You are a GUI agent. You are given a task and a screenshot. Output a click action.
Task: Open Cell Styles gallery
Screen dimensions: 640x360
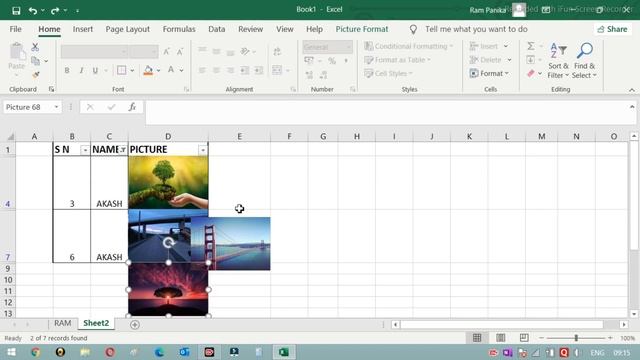[x=388, y=73]
